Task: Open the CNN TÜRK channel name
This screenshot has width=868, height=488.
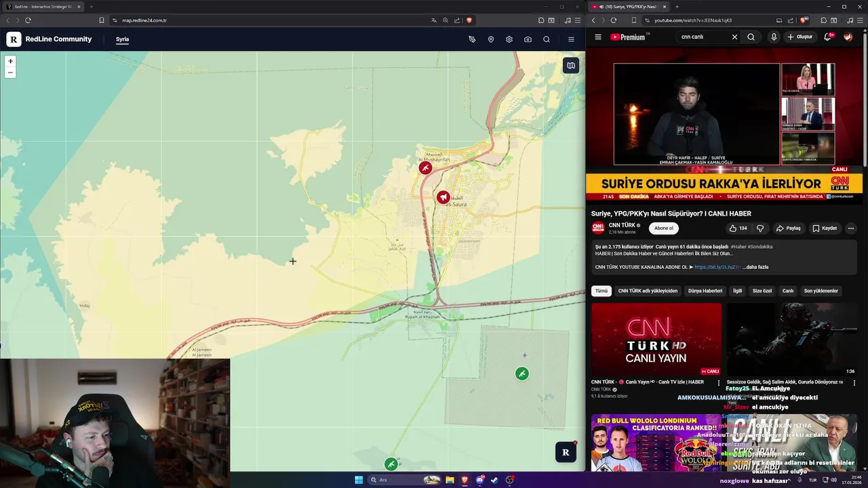Action: coord(622,225)
